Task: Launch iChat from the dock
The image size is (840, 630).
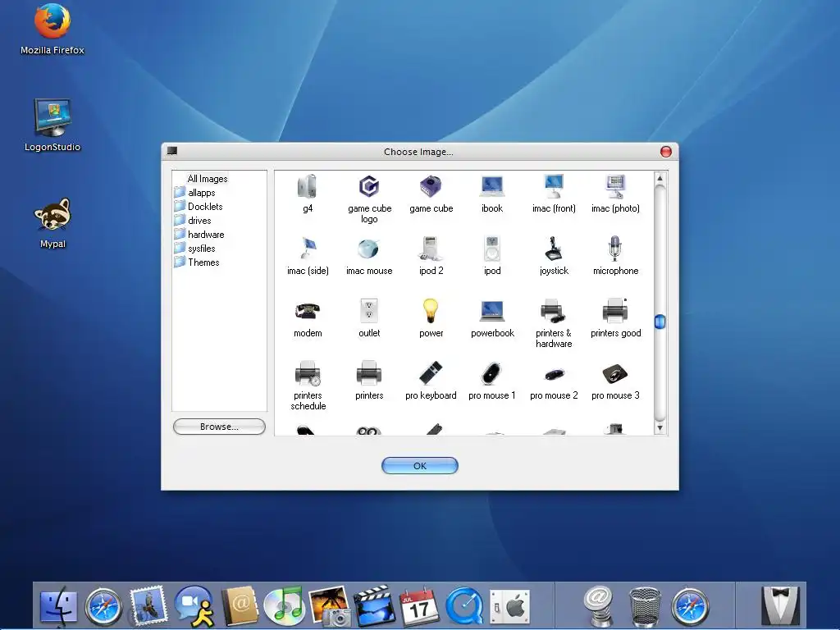Action: coord(194,606)
